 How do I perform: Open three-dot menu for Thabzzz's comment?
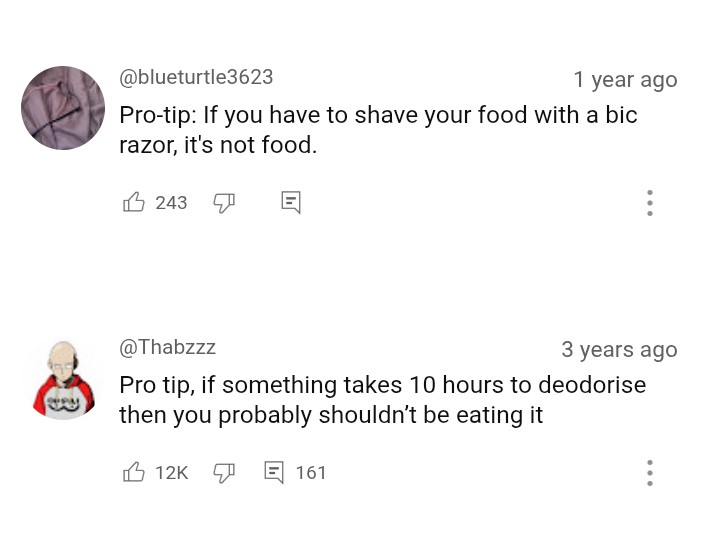pyautogui.click(x=650, y=473)
